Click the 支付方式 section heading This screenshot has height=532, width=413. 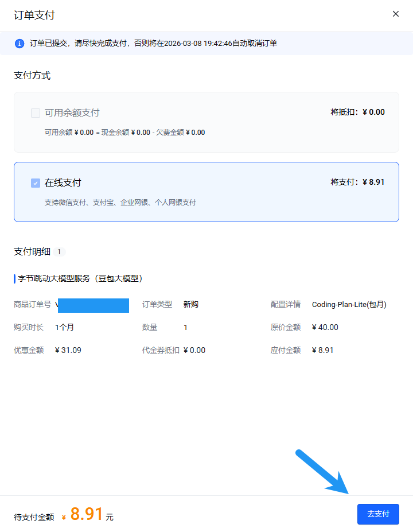(x=32, y=76)
